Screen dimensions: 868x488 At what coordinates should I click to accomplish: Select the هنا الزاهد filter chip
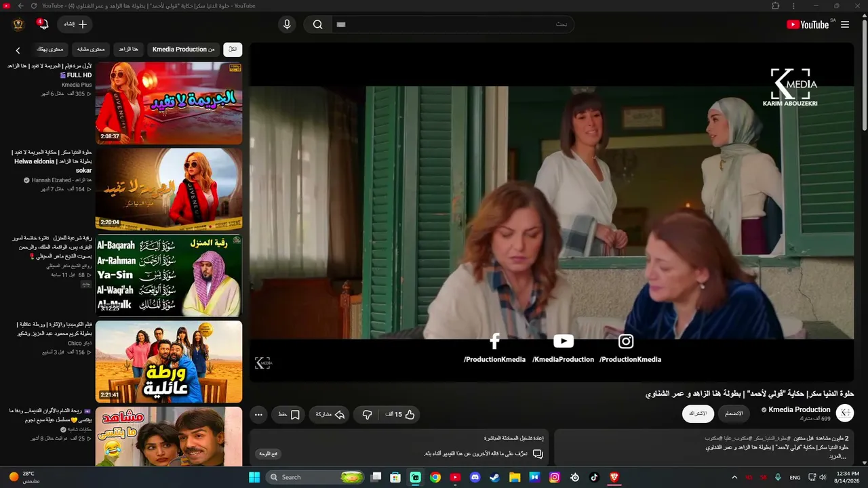coord(128,49)
